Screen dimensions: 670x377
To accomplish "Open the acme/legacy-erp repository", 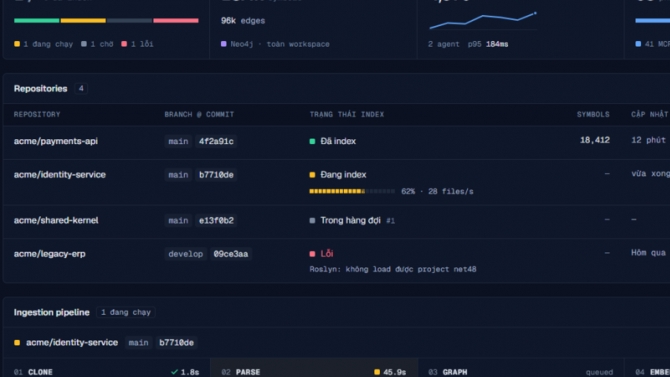I will pos(50,254).
